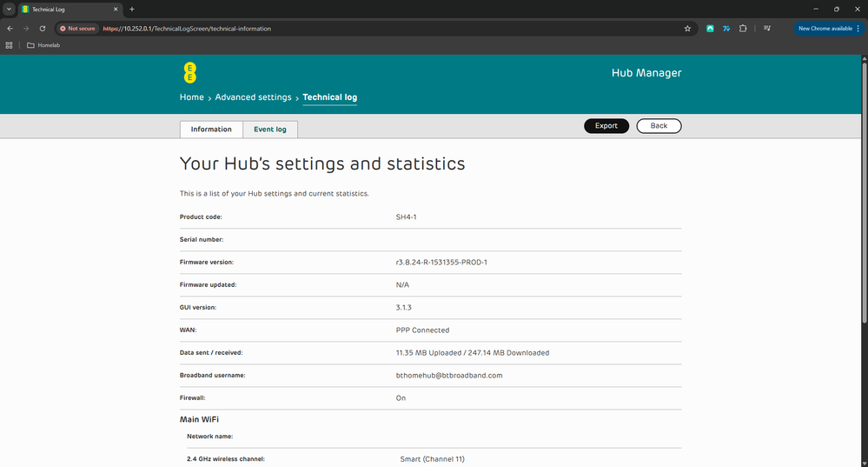The width and height of the screenshot is (868, 467).
Task: Bookmark this page with the star icon
Action: 687,28
